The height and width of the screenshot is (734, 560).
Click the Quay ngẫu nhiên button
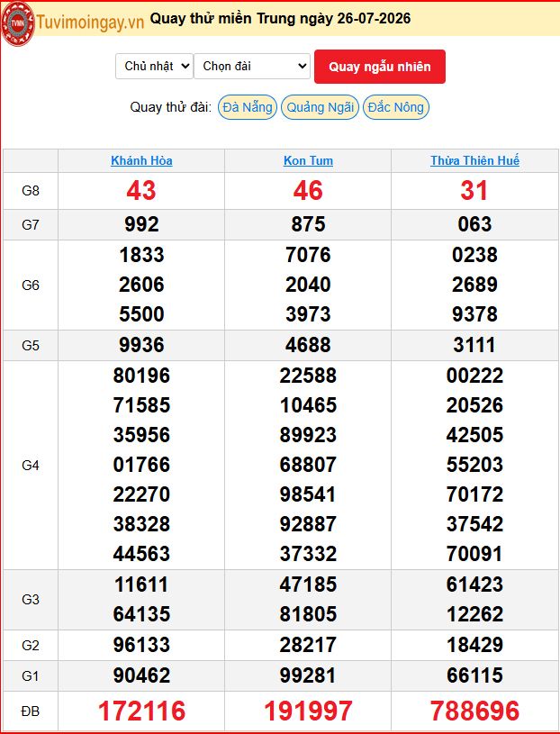pos(379,67)
